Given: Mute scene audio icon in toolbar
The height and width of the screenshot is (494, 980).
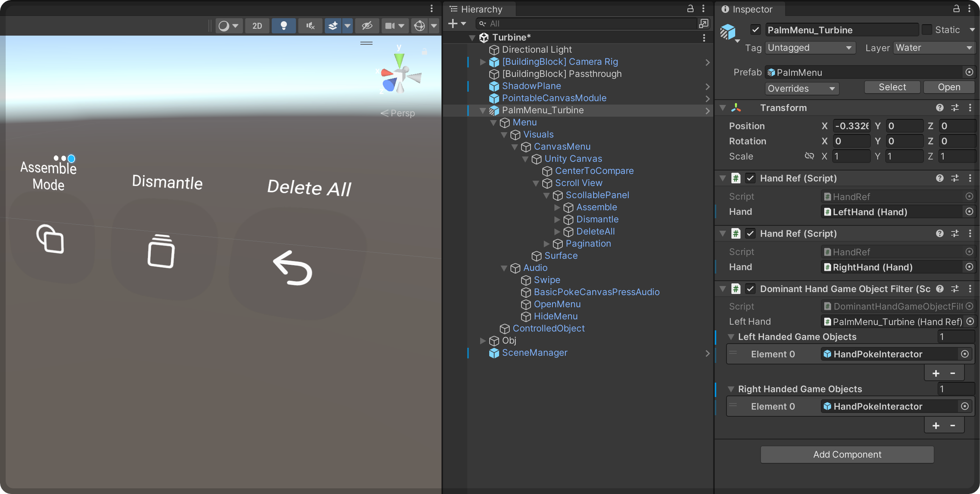Looking at the screenshot, I should [x=310, y=25].
